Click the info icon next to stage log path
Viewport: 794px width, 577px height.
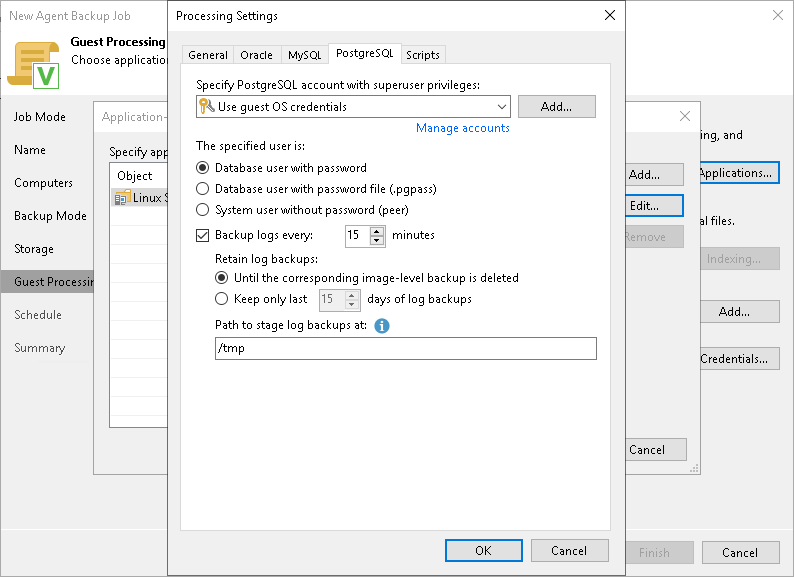382,326
